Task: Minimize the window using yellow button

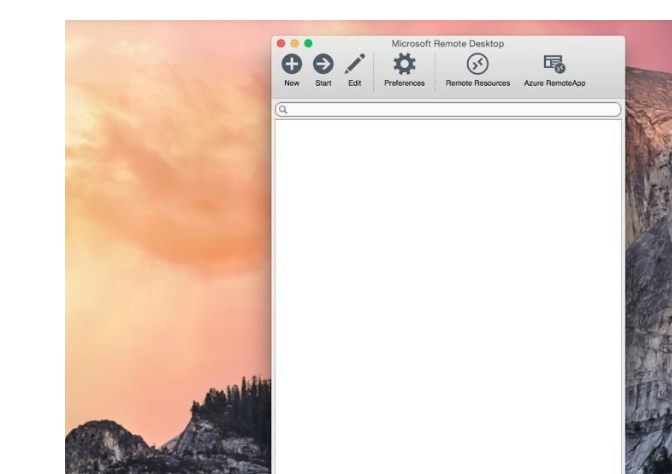Action: click(x=295, y=44)
